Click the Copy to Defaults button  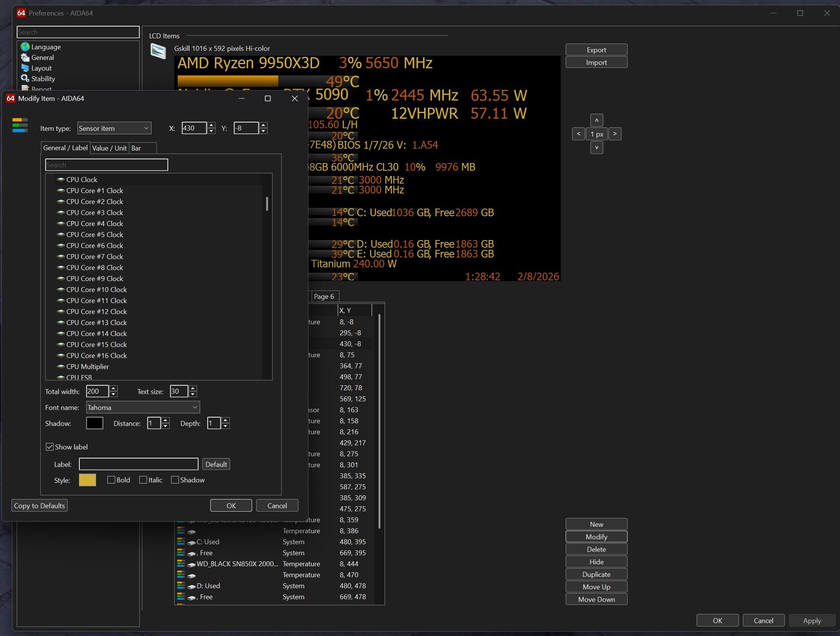click(x=39, y=506)
